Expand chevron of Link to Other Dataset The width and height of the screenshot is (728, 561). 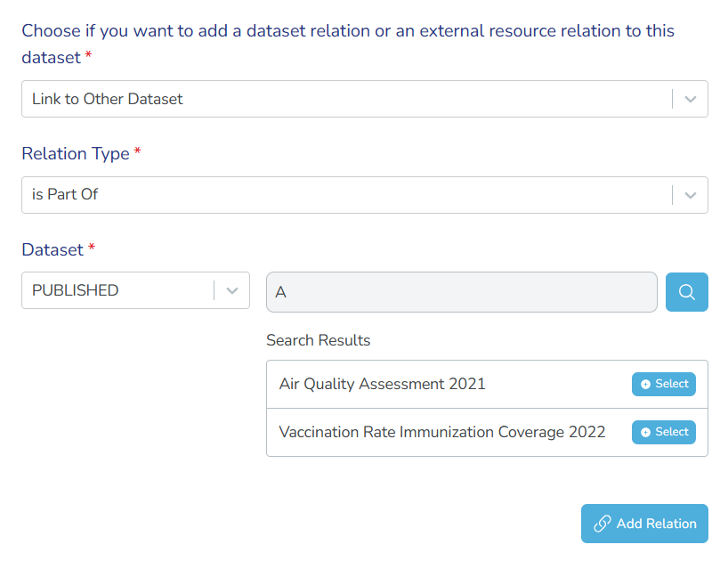tap(690, 99)
